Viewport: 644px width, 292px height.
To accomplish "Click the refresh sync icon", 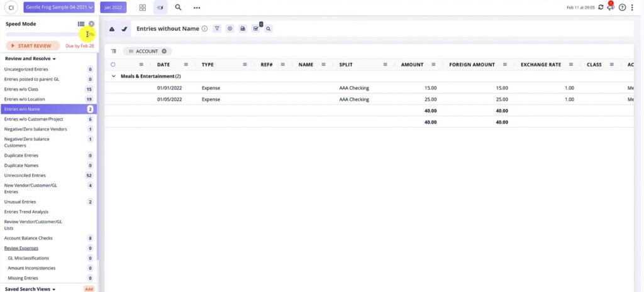I will click(x=601, y=8).
